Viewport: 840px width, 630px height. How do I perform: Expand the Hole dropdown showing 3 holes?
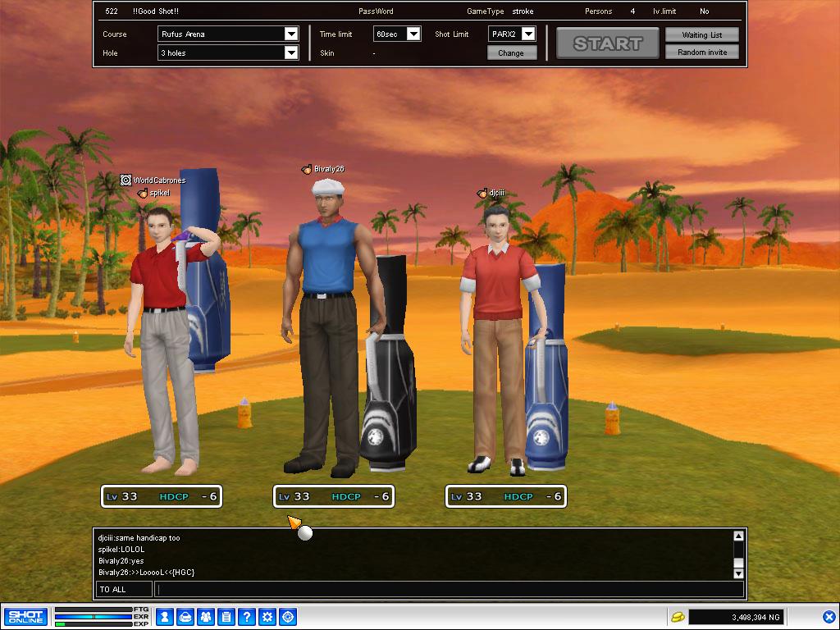(290, 53)
